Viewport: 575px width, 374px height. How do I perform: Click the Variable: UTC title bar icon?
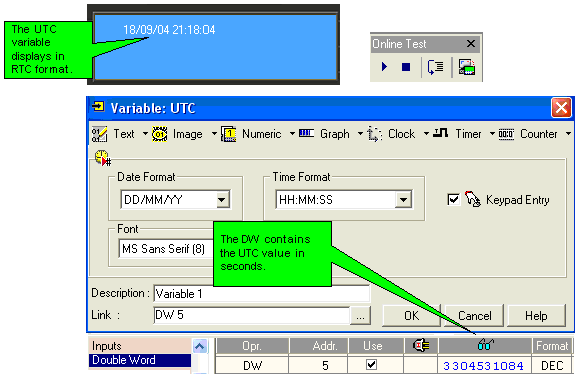[x=98, y=106]
